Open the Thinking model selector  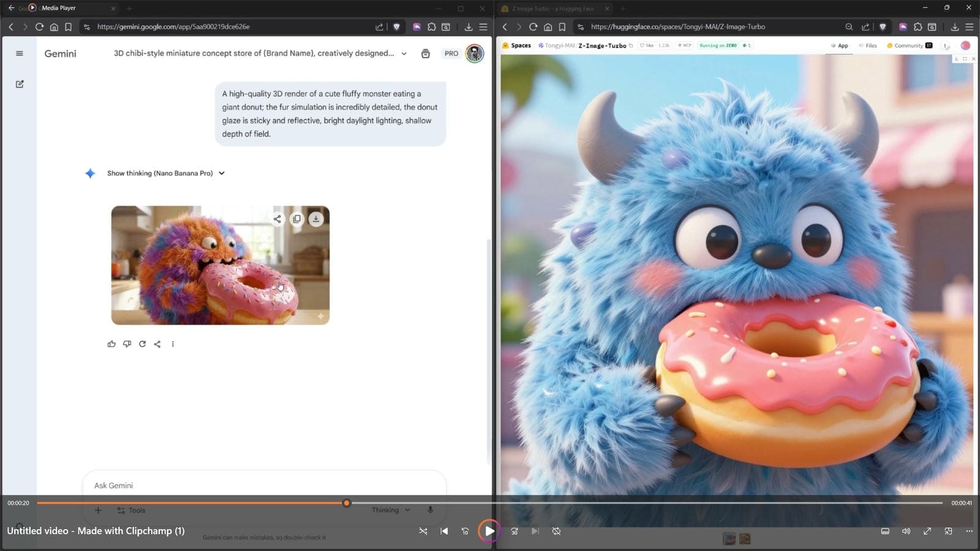(x=390, y=510)
